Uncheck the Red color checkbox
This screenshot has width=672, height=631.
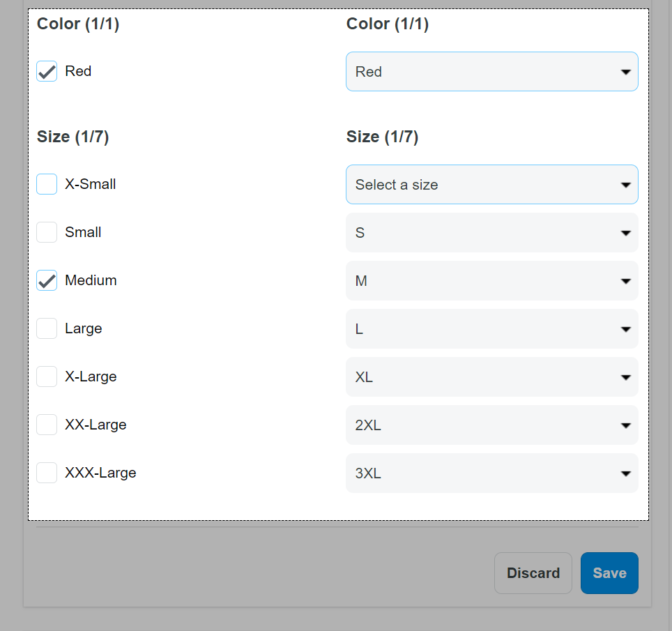[x=47, y=71]
